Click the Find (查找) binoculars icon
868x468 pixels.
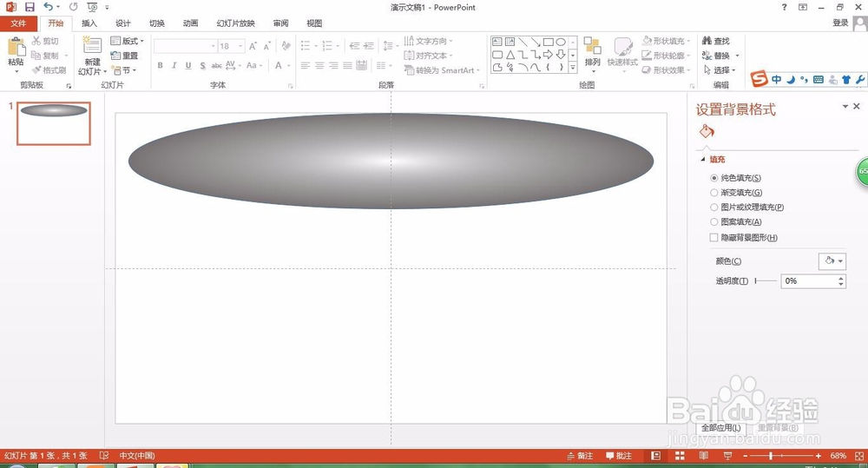coord(707,41)
